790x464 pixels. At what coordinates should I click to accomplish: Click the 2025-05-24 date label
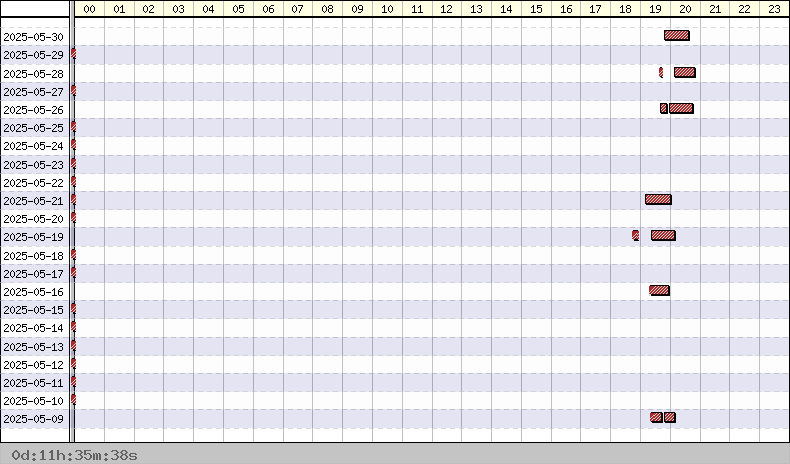(x=34, y=146)
